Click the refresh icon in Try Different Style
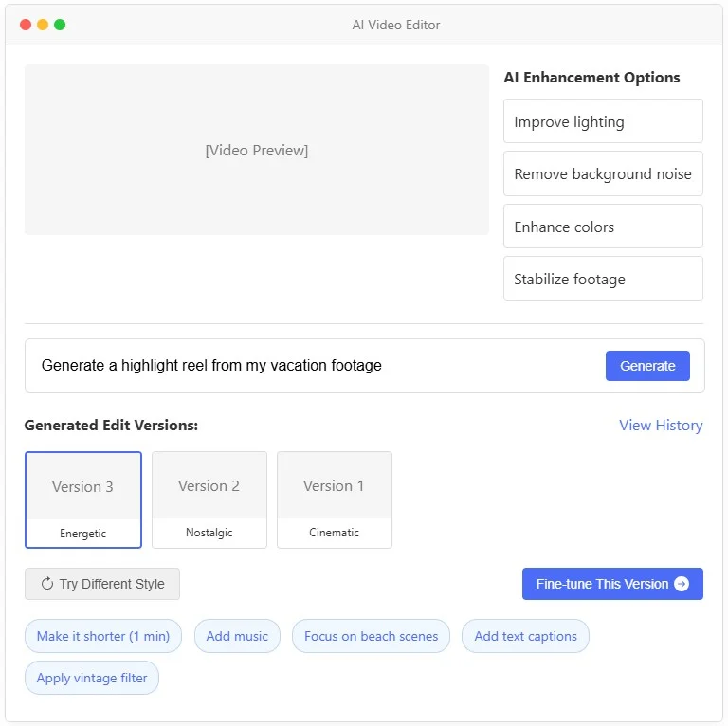 click(x=46, y=584)
